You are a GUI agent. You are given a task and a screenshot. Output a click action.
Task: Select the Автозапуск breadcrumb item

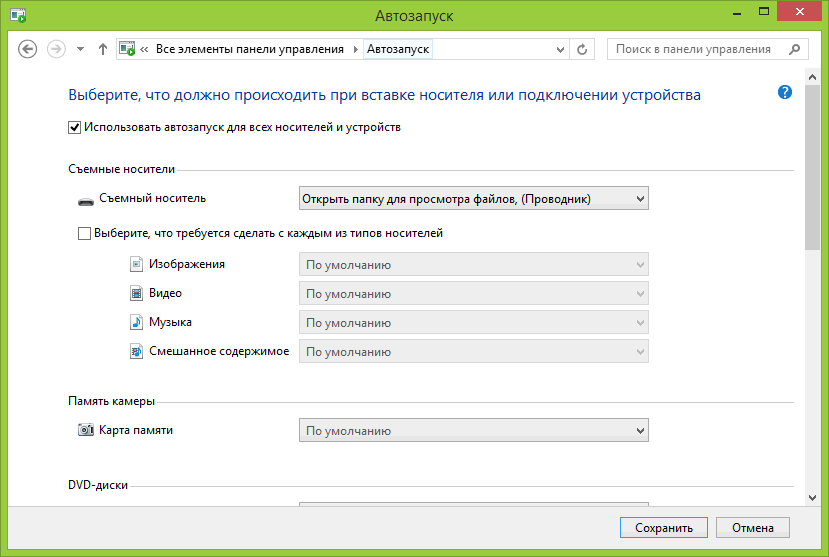[x=400, y=49]
